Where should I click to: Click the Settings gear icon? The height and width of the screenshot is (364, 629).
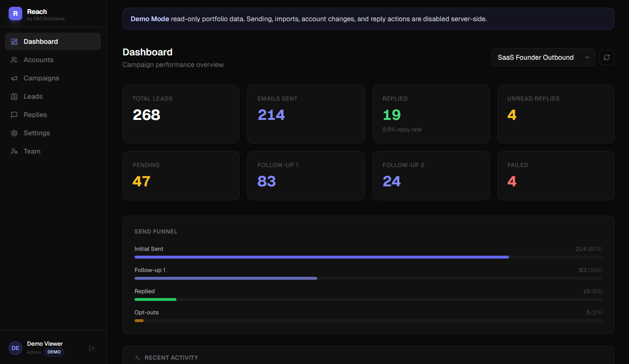pyautogui.click(x=14, y=133)
